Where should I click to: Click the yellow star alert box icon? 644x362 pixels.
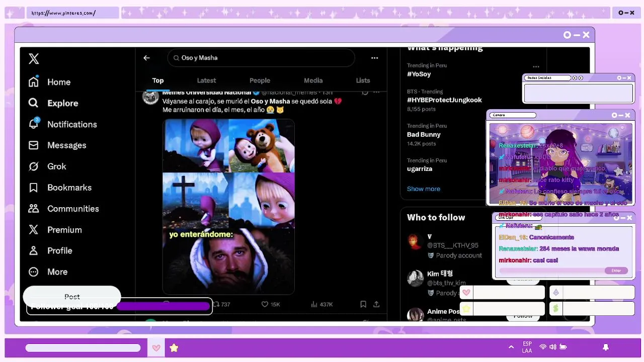pyautogui.click(x=466, y=308)
